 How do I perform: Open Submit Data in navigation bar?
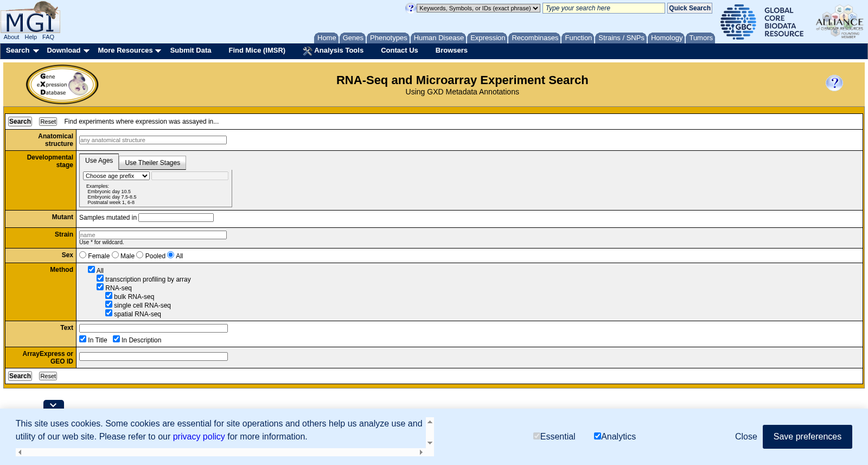(190, 50)
